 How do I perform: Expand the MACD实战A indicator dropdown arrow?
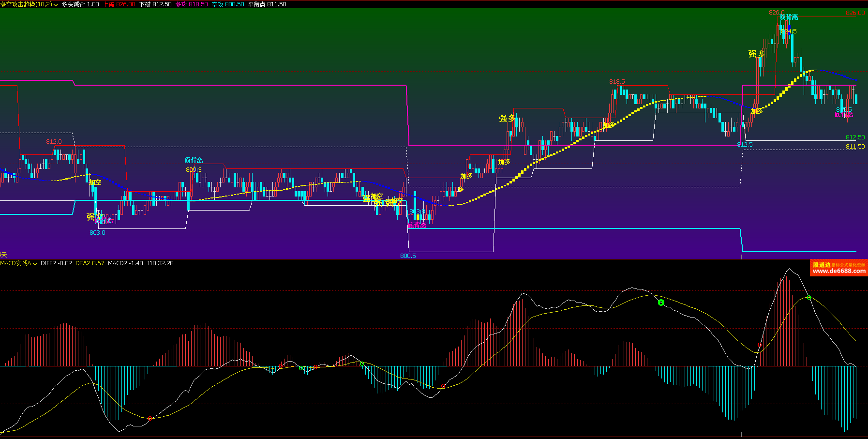coord(35,264)
